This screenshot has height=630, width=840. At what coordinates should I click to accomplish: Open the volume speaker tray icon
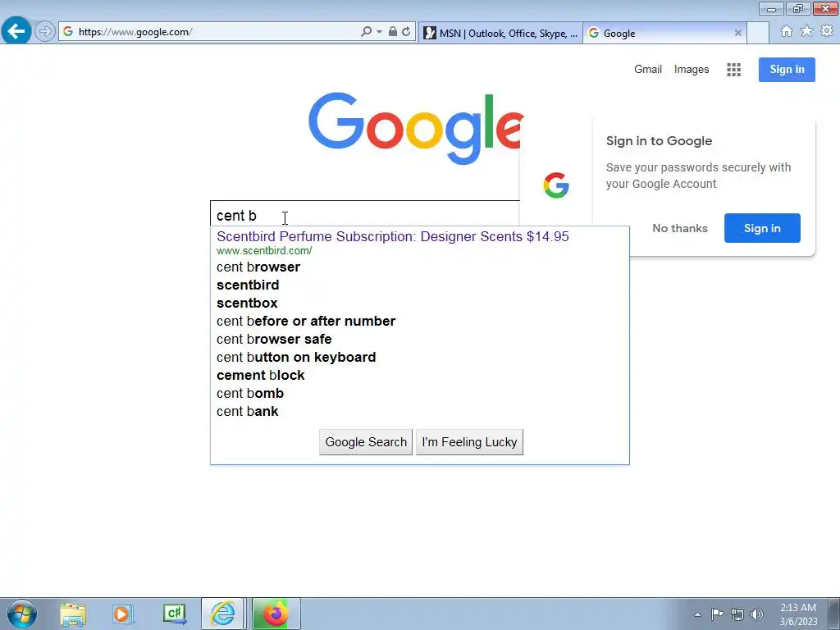click(757, 614)
